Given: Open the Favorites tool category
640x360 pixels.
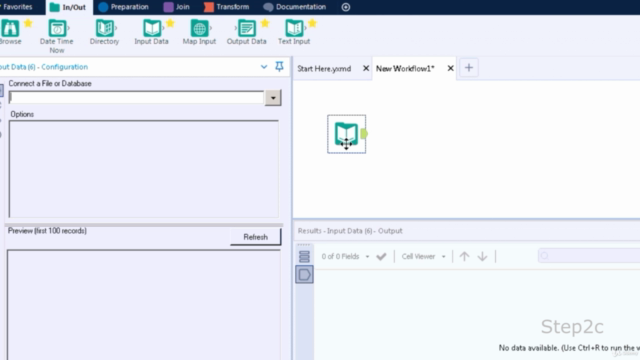Looking at the screenshot, I should tap(17, 7).
